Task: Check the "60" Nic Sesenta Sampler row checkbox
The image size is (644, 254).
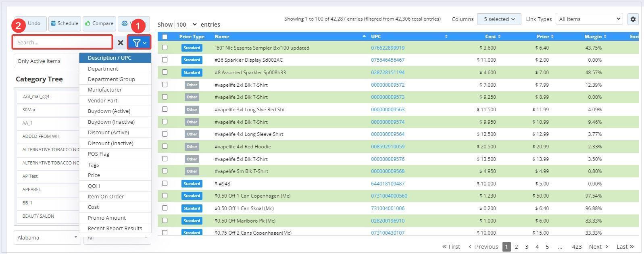Action: (165, 48)
